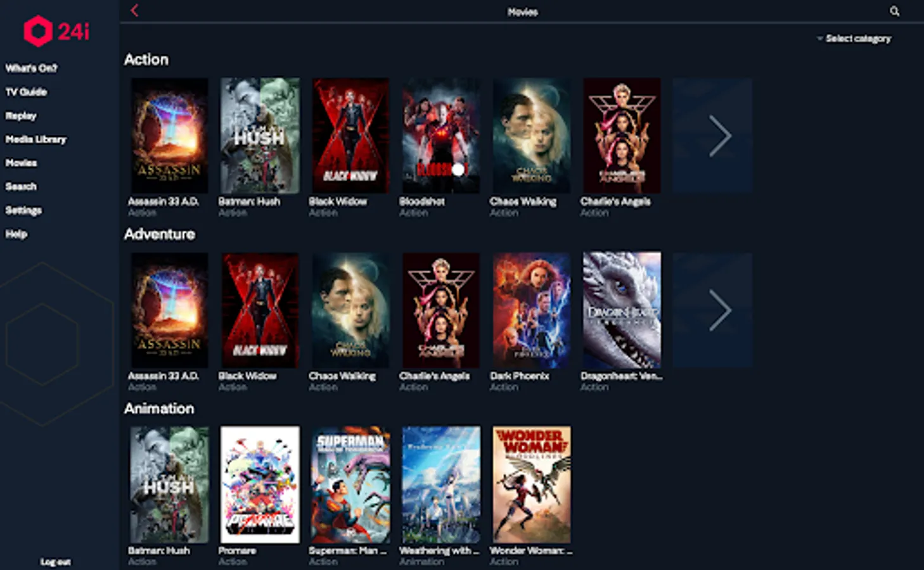Open the Promare movie poster
Image resolution: width=924 pixels, height=570 pixels.
260,484
